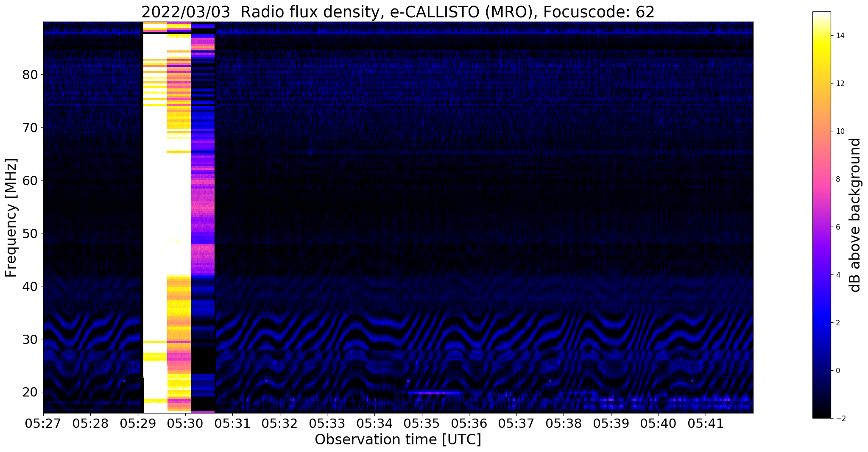Click the 05:30 time tick label
The width and height of the screenshot is (868, 452).
pos(185,423)
